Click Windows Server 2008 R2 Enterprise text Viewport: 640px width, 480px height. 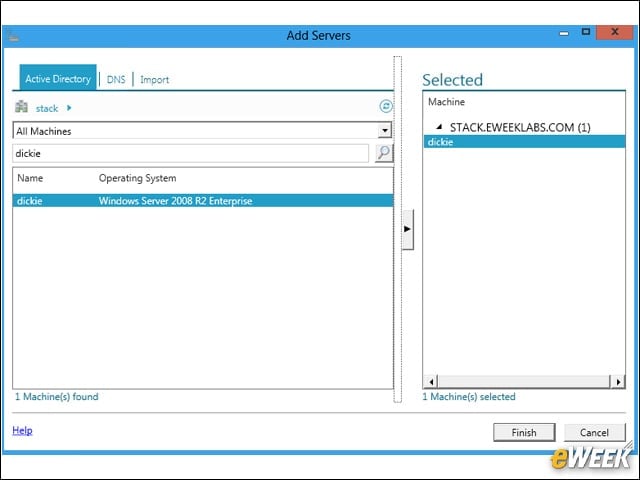pos(176,201)
